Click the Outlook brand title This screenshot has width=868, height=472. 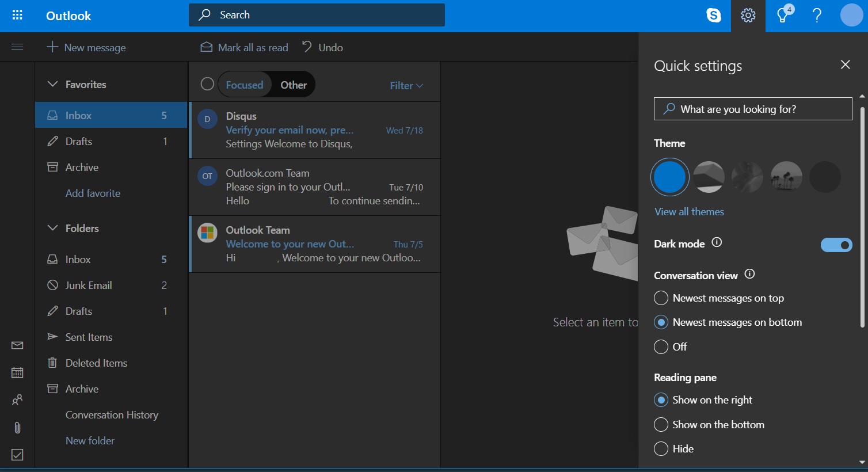(x=68, y=16)
